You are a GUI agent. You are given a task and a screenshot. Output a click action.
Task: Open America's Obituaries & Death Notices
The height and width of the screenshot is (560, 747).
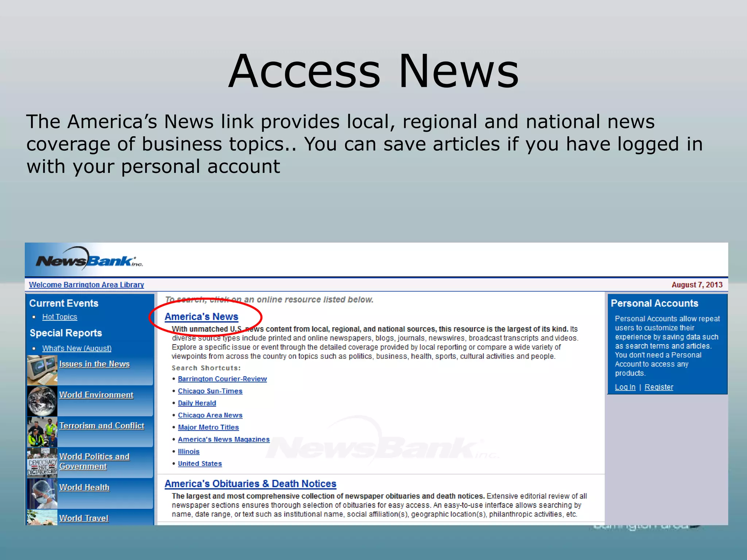[x=250, y=483]
